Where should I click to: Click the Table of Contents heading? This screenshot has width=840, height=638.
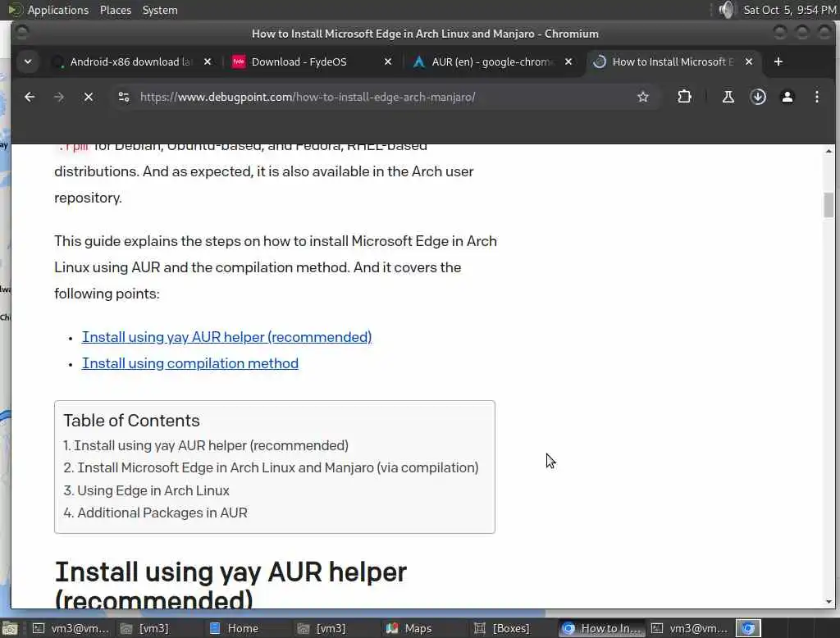131,421
